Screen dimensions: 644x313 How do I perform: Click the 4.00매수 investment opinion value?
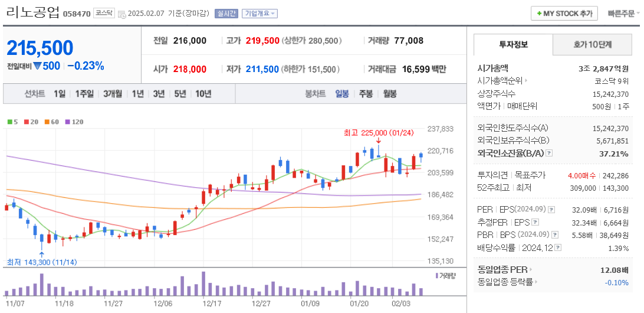pyautogui.click(x=581, y=175)
